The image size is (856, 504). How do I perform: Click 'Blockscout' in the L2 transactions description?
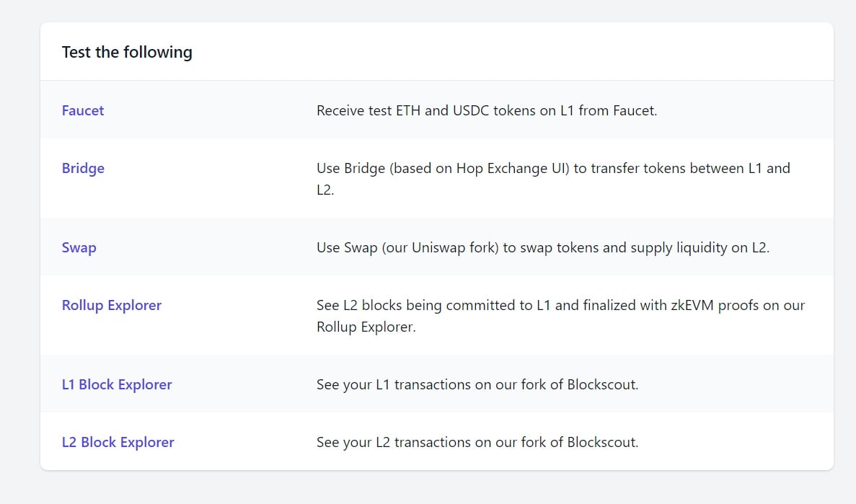click(x=601, y=442)
